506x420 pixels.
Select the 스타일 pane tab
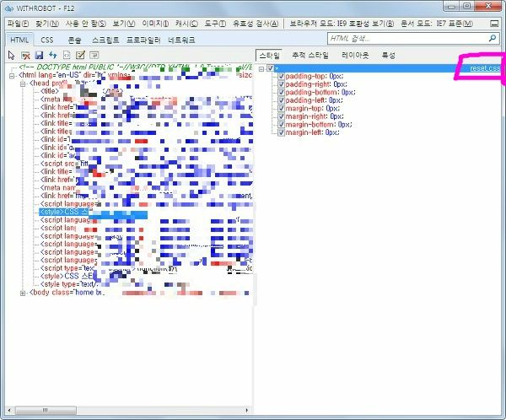(269, 55)
